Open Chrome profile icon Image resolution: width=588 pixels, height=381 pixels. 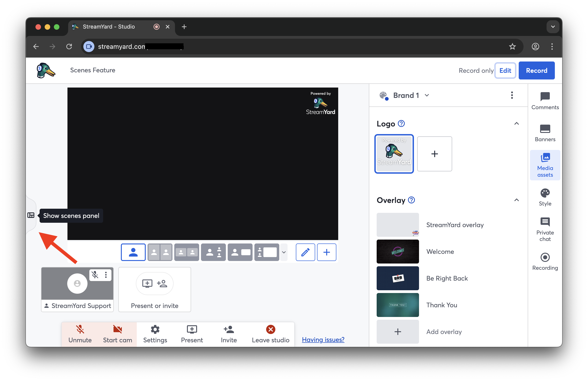click(535, 47)
